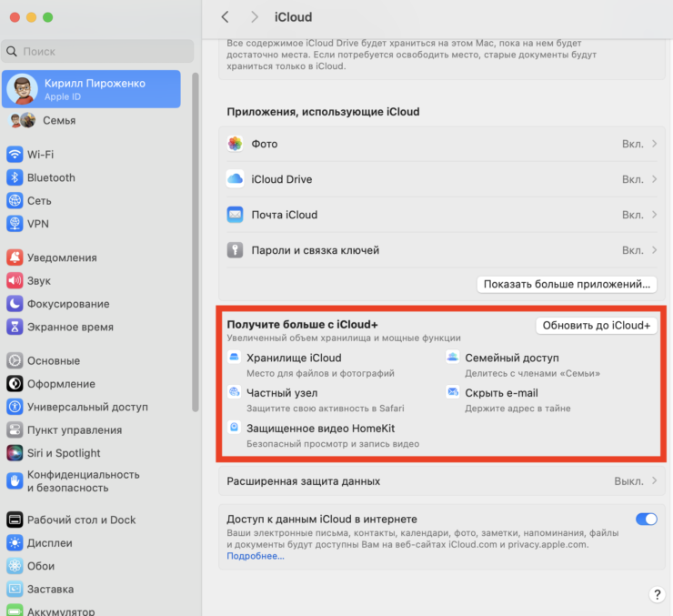Viewport: 673px width, 616px height.
Task: Click the Защищенное видео HomeKit icon
Action: [x=234, y=428]
